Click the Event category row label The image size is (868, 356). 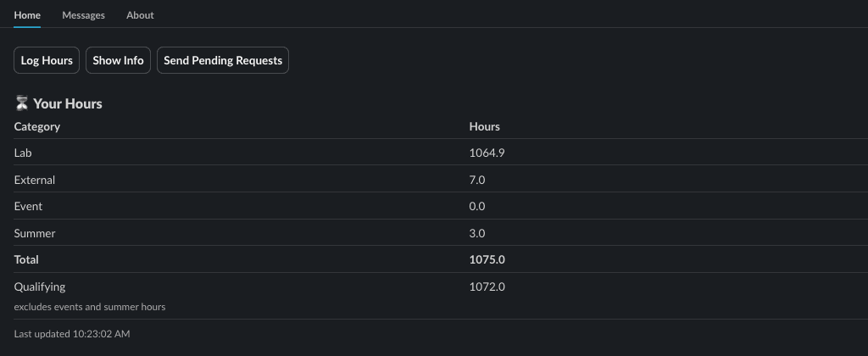(x=28, y=206)
